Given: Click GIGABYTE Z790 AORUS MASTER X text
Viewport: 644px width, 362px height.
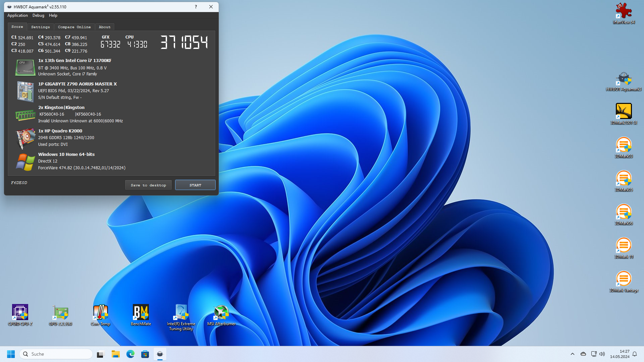Looking at the screenshot, I should pyautogui.click(x=77, y=84).
